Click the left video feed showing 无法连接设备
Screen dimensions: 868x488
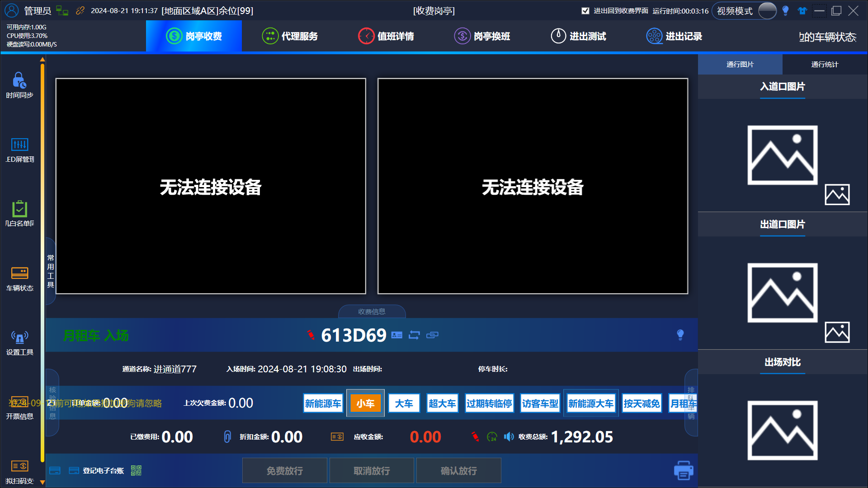pyautogui.click(x=211, y=186)
